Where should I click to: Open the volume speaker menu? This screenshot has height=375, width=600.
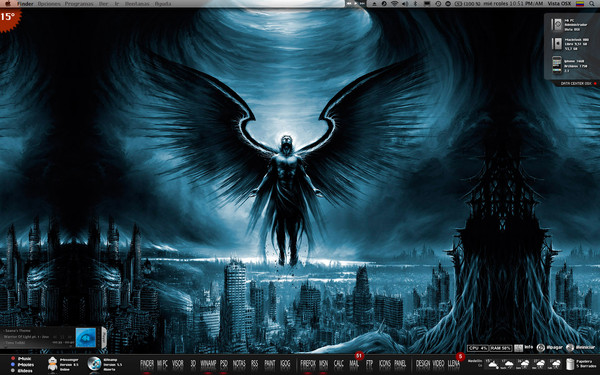point(405,3)
